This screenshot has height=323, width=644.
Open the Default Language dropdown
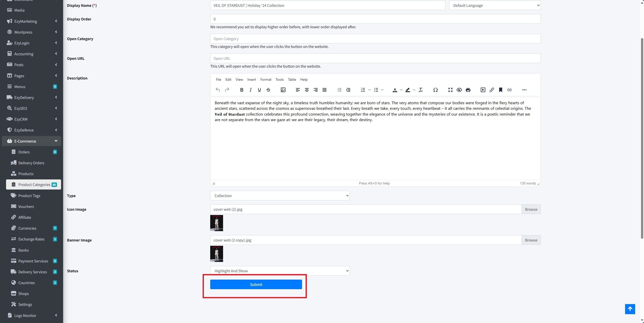tap(495, 5)
